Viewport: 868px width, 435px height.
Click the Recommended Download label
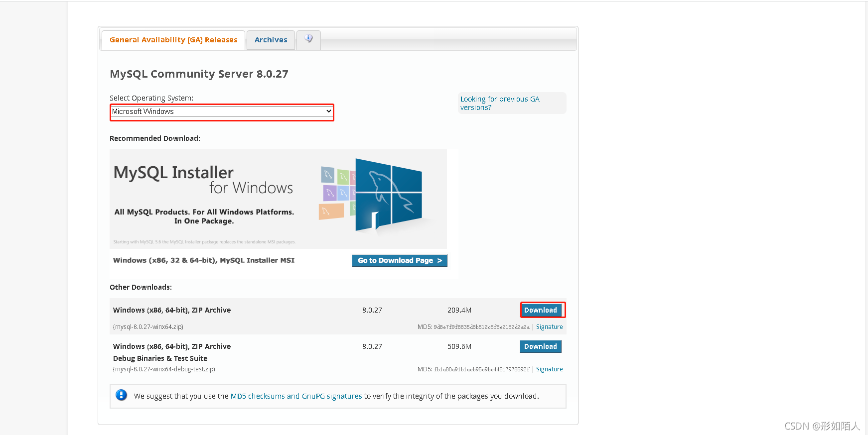tap(155, 138)
